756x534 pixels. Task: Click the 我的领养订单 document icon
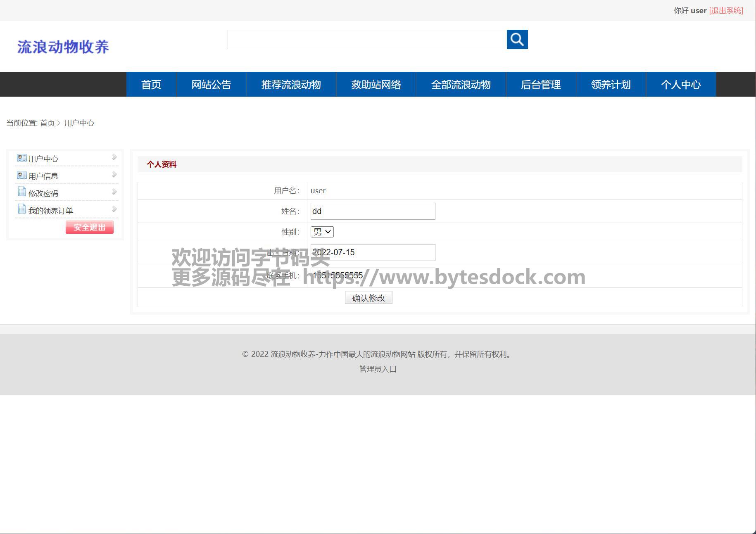click(x=21, y=209)
